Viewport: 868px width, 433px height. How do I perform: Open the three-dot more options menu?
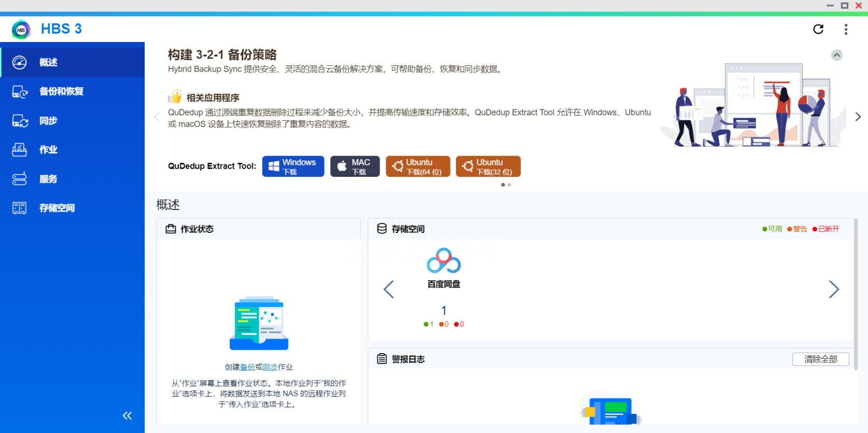tap(846, 29)
